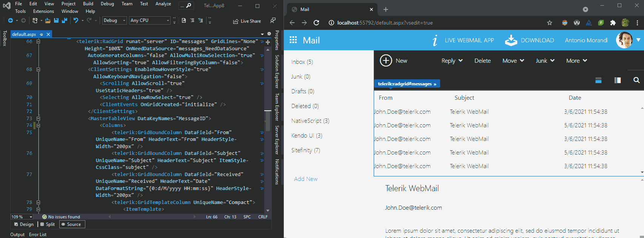Click the mail search magnifier icon
The width and height of the screenshot is (644, 238).
pos(636,80)
